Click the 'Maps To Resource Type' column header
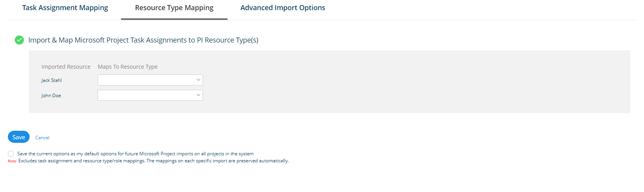The height and width of the screenshot is (192, 644). [x=128, y=67]
